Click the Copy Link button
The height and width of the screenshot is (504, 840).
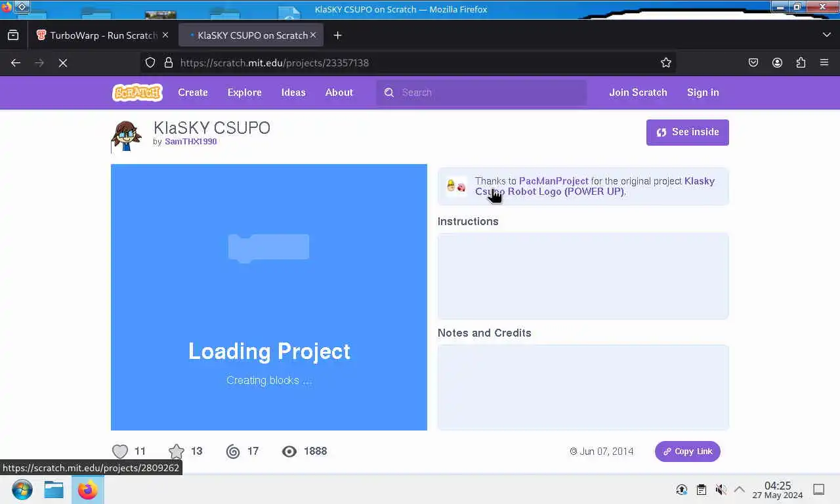pos(687,451)
